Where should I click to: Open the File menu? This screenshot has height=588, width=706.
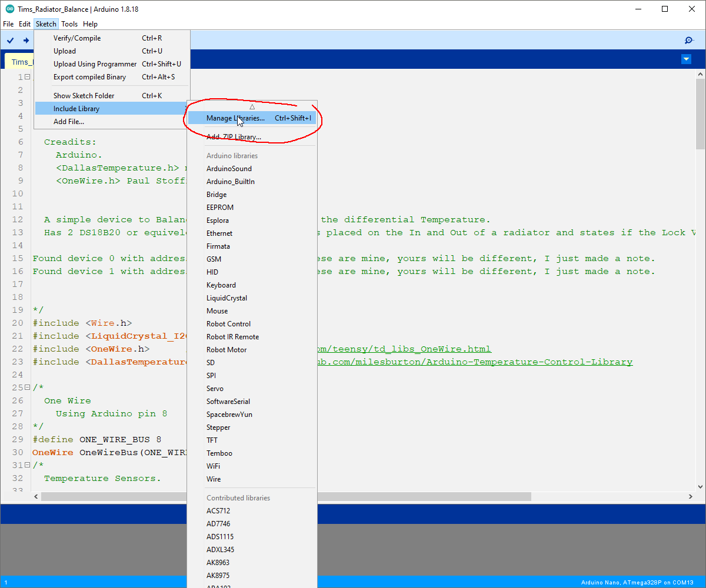coord(8,24)
